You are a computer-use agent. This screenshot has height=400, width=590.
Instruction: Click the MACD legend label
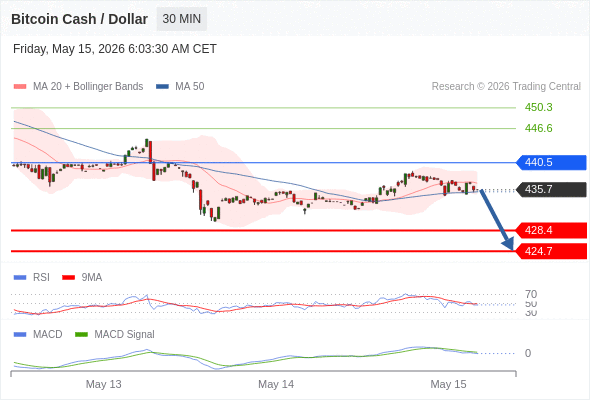click(x=48, y=335)
